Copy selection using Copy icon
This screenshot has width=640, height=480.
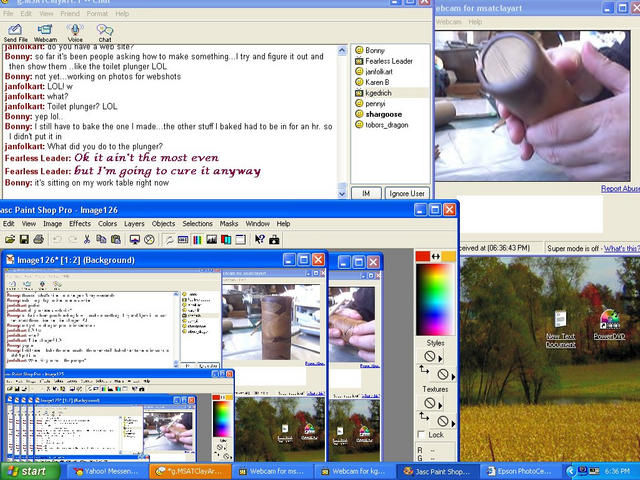[x=101, y=240]
